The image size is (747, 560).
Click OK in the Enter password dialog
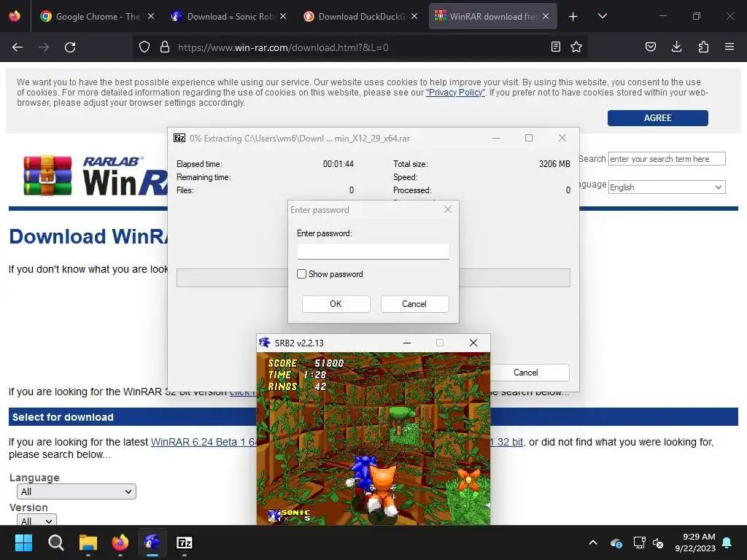tap(336, 304)
